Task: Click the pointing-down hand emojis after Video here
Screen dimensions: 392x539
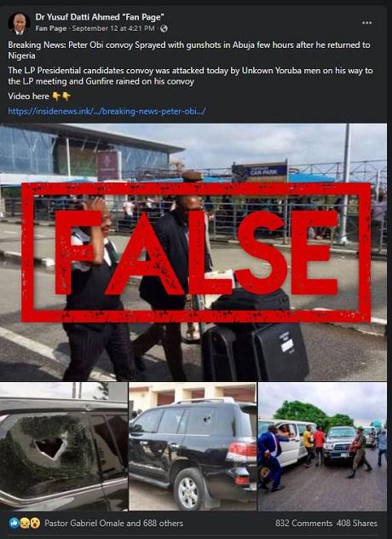Action: (61, 96)
